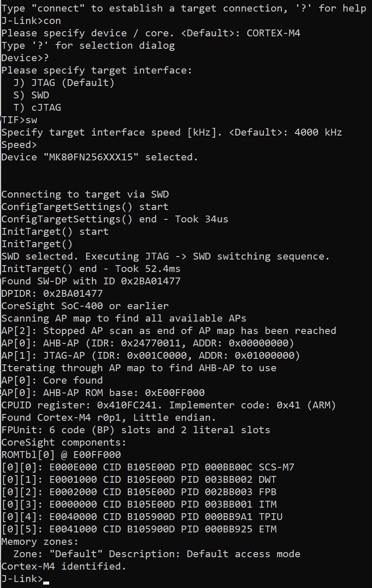Click the J-Link prompt cursor at bottom

(46, 581)
